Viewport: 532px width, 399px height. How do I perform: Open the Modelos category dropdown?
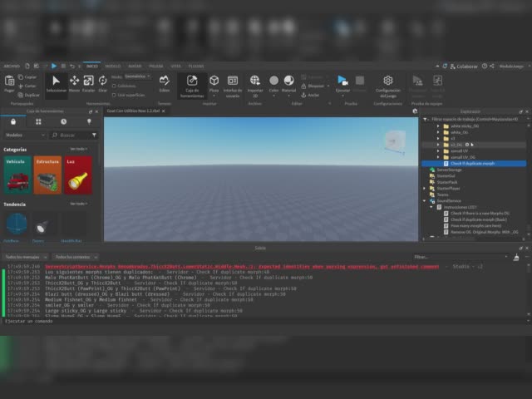25,135
